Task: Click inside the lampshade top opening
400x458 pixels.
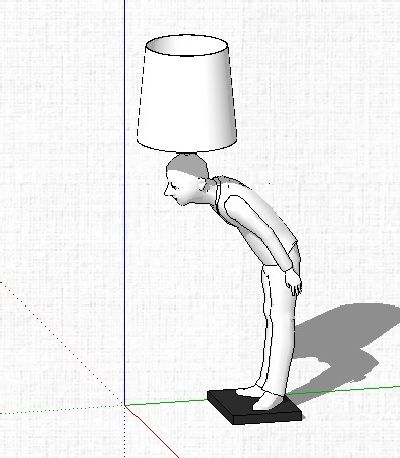Action: coord(187,46)
